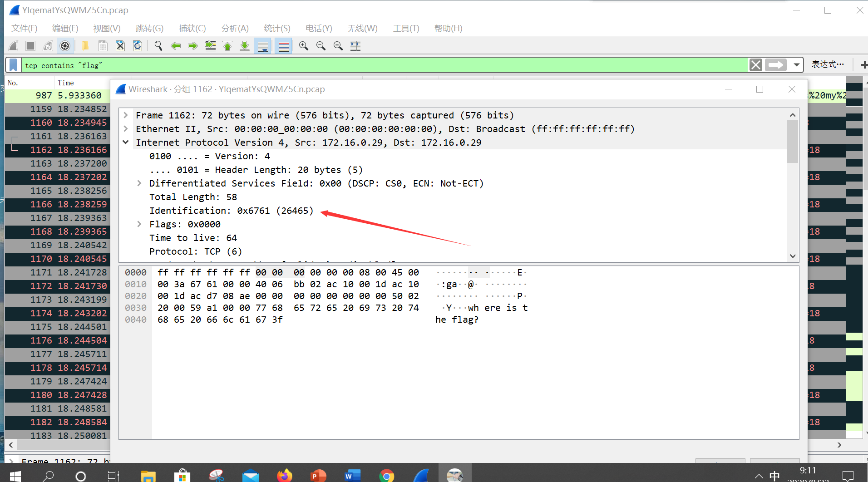Select Protocol: TCP (6) row
This screenshot has height=482, width=868.
click(453, 251)
